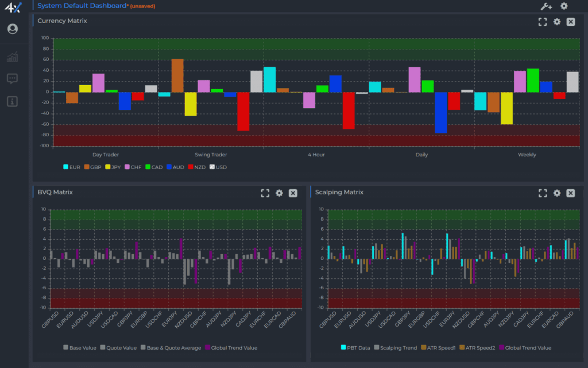The width and height of the screenshot is (588, 368).
Task: Click the 4X logo at top left
Action: tap(12, 7)
